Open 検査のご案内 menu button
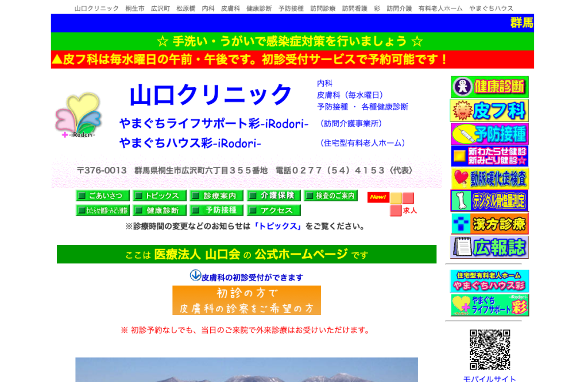This screenshot has height=382, width=588. tap(331, 196)
